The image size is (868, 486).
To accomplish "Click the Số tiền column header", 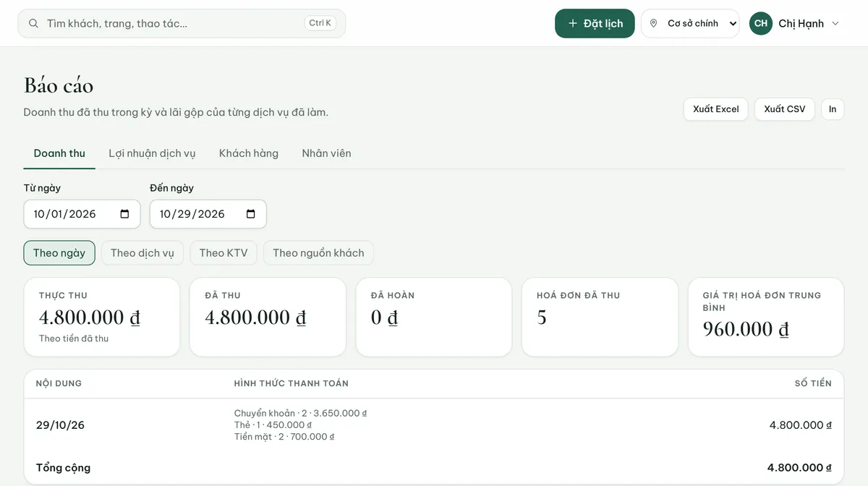I will tap(813, 383).
